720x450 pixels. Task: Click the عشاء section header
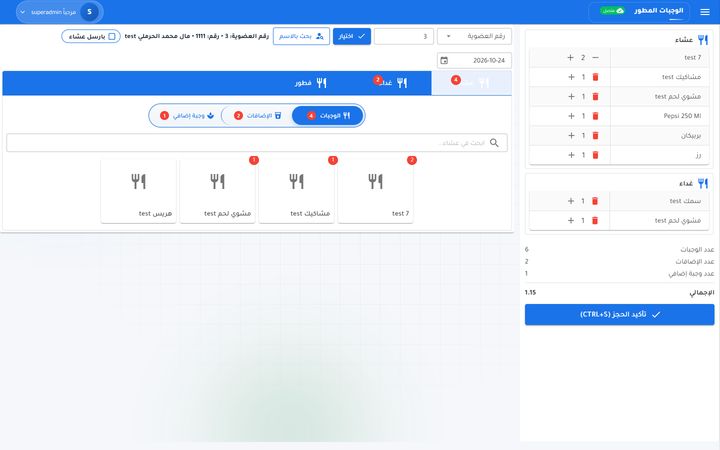[x=691, y=40]
